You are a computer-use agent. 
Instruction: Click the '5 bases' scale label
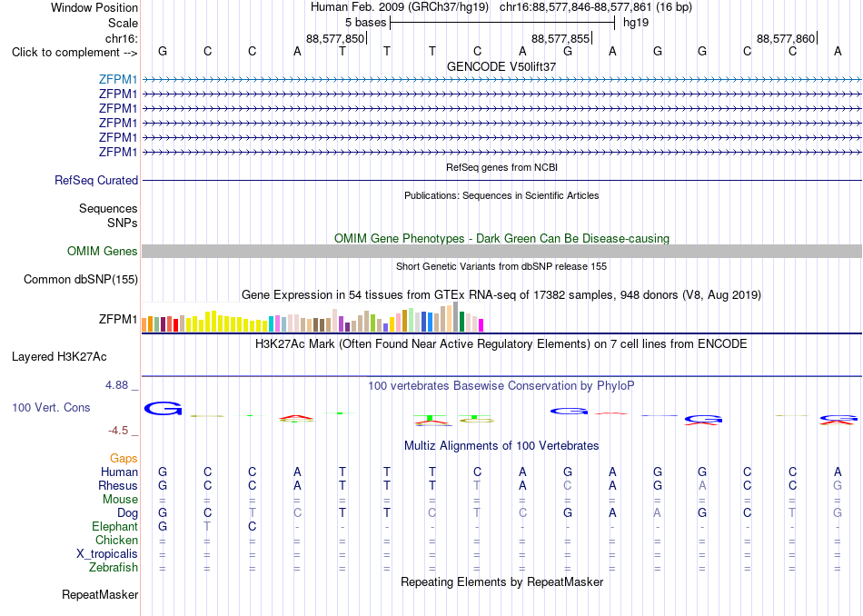coord(365,23)
